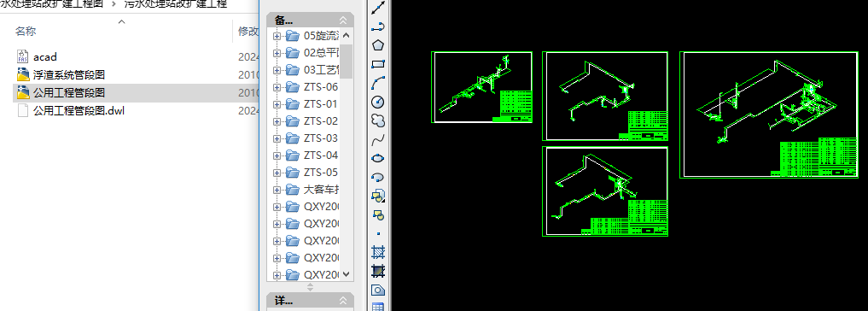Select the ZTS-02 tree folder
Viewport: 868px width, 311px height.
312,121
